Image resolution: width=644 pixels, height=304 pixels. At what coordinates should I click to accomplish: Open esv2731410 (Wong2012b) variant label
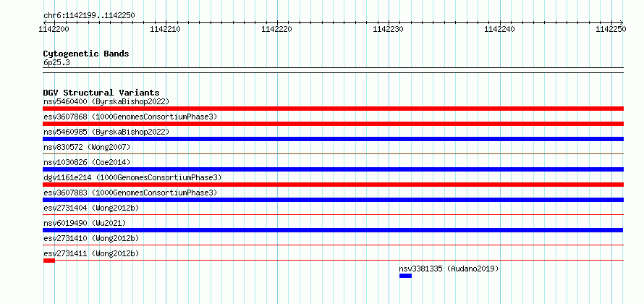click(x=91, y=238)
